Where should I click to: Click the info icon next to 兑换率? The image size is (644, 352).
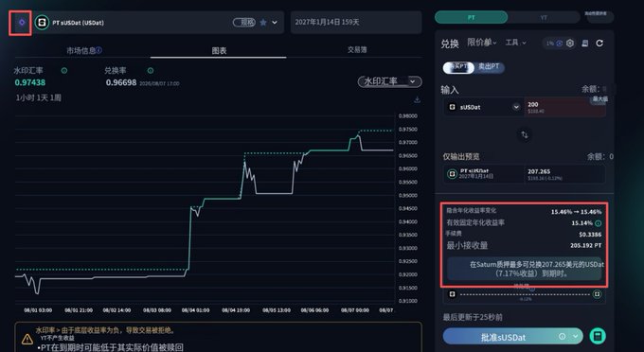click(151, 71)
